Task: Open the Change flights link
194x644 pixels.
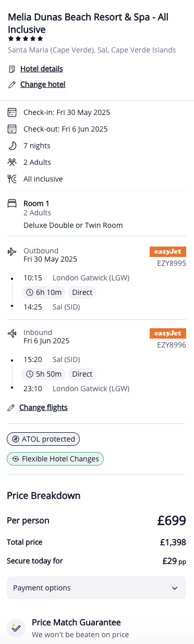Action: (x=43, y=407)
